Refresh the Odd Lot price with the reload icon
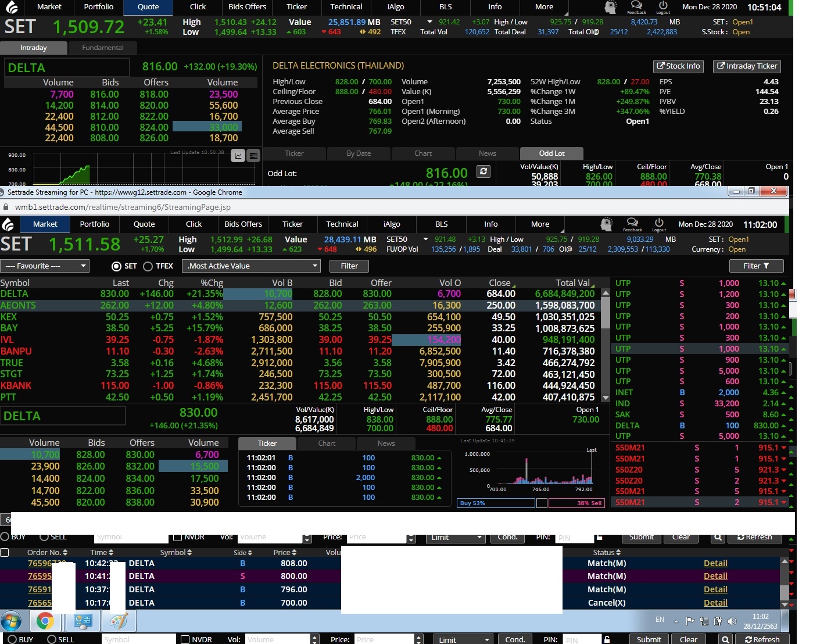838x644 pixels. pyautogui.click(x=483, y=171)
